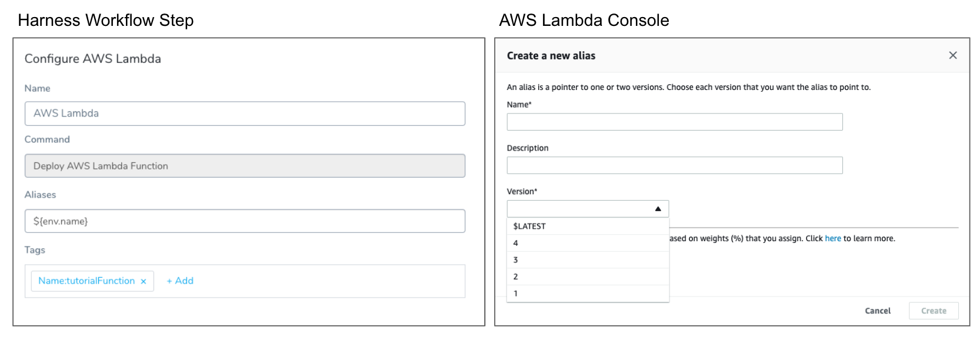This screenshot has height=340, width=980.
Task: Choose version 4 in dropdown list
Action: (x=588, y=243)
